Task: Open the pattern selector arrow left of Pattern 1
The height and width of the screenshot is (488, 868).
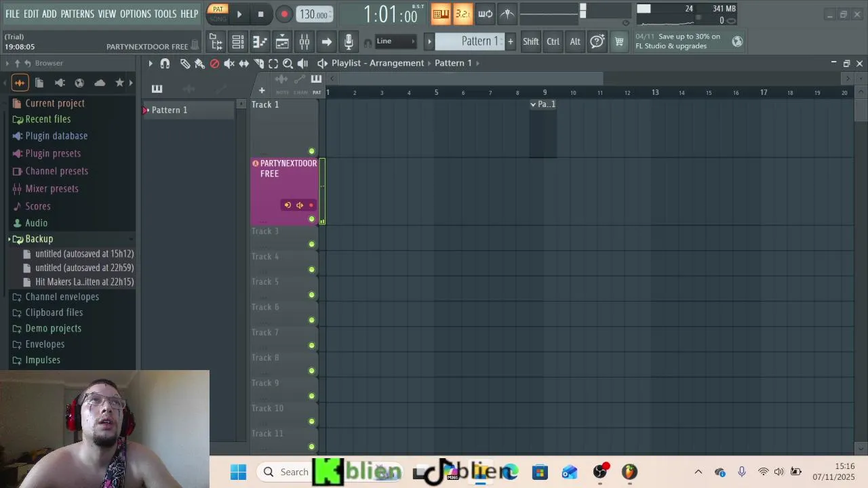Action: [x=429, y=41]
